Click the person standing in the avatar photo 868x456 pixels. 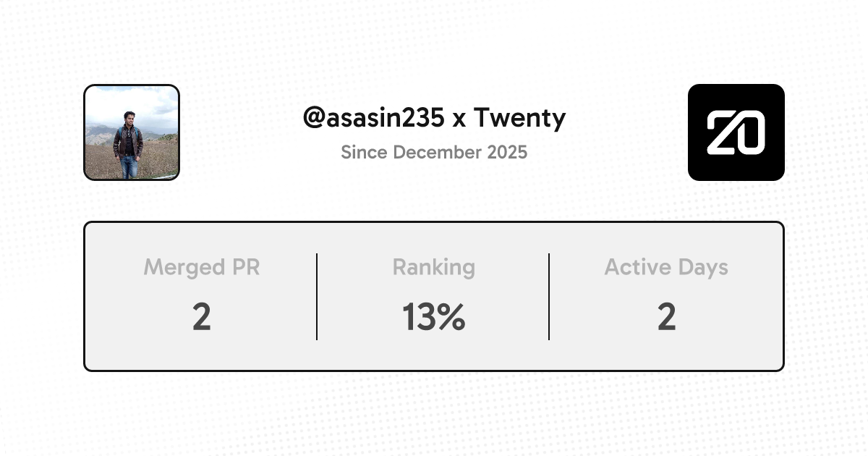[x=129, y=145]
